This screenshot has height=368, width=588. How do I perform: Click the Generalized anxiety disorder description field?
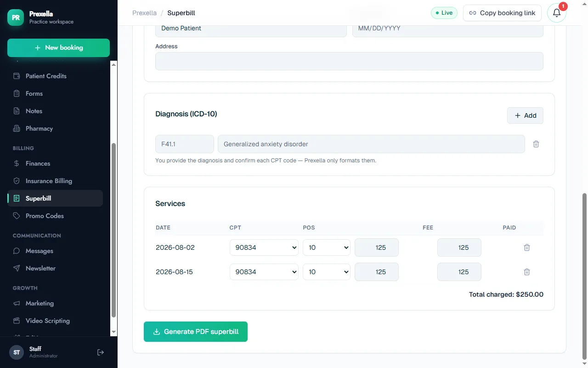(x=371, y=144)
